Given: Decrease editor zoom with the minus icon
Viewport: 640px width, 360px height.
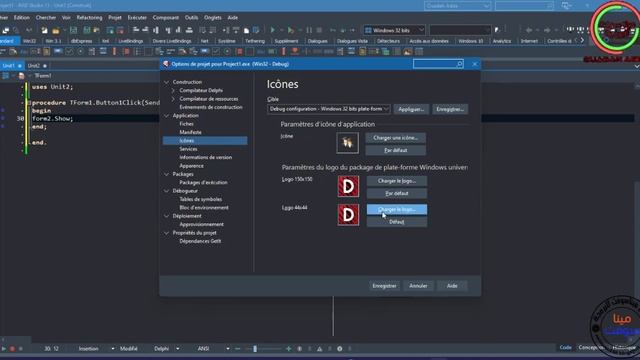Looking at the screenshot, I should pos(238,349).
